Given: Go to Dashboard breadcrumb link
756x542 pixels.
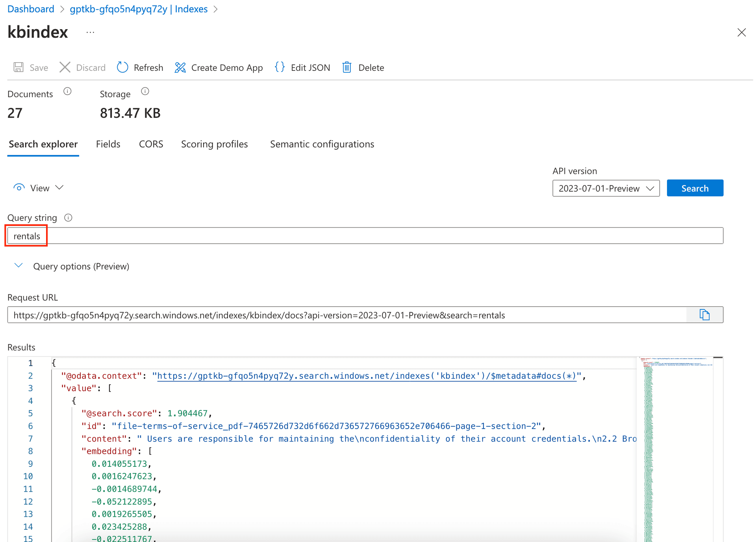Looking at the screenshot, I should pyautogui.click(x=31, y=9).
